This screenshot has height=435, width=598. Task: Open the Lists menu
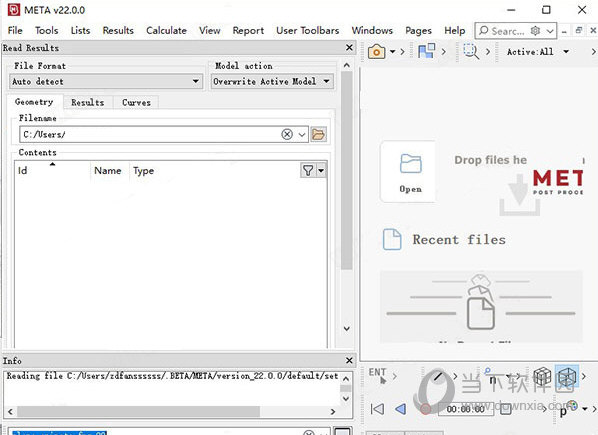80,30
